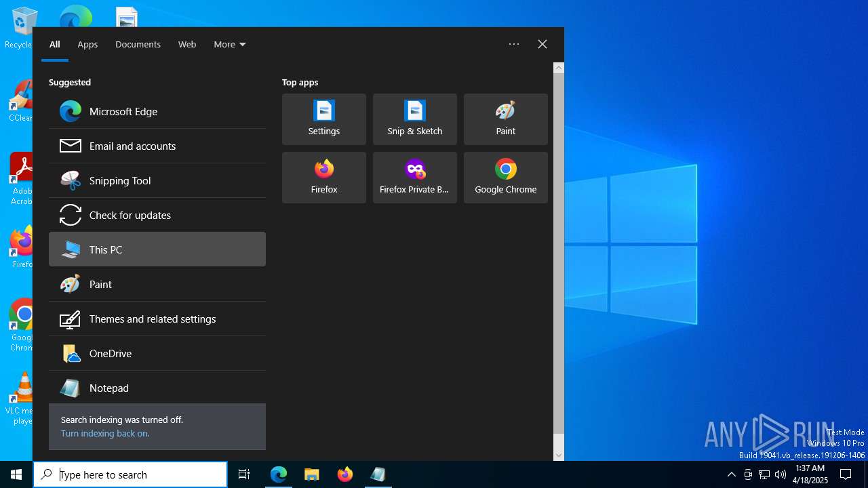The image size is (868, 488).
Task: Open the notification center
Action: 846,474
